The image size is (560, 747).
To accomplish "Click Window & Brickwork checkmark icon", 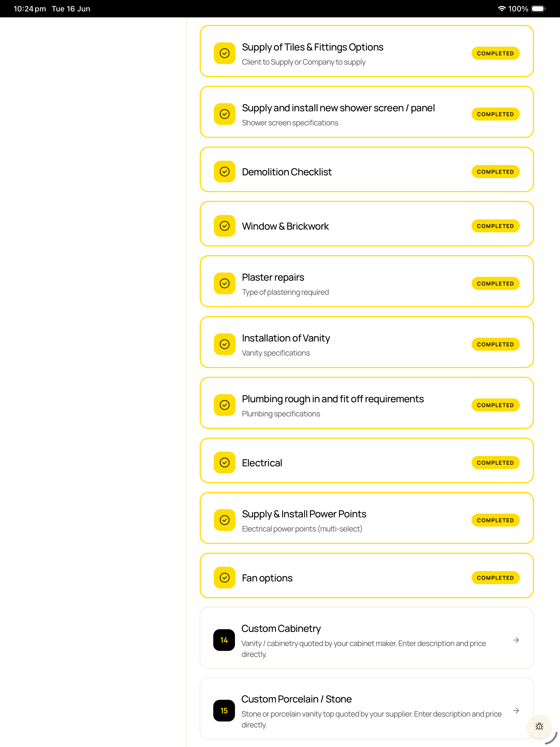I will click(224, 226).
